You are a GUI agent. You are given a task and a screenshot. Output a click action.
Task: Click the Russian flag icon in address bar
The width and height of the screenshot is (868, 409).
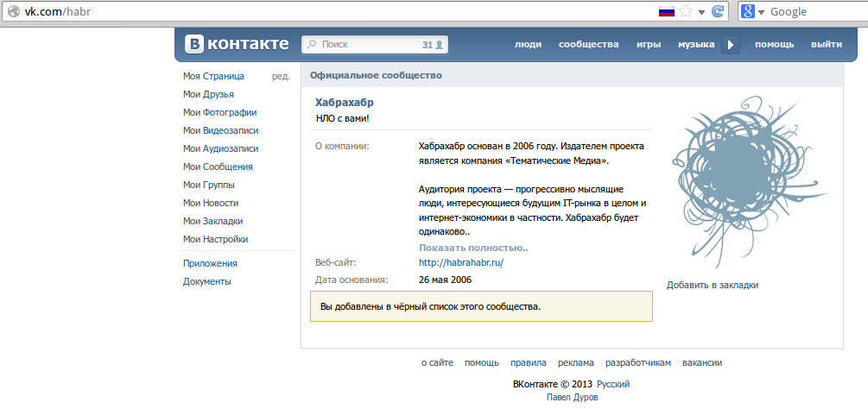(x=666, y=11)
